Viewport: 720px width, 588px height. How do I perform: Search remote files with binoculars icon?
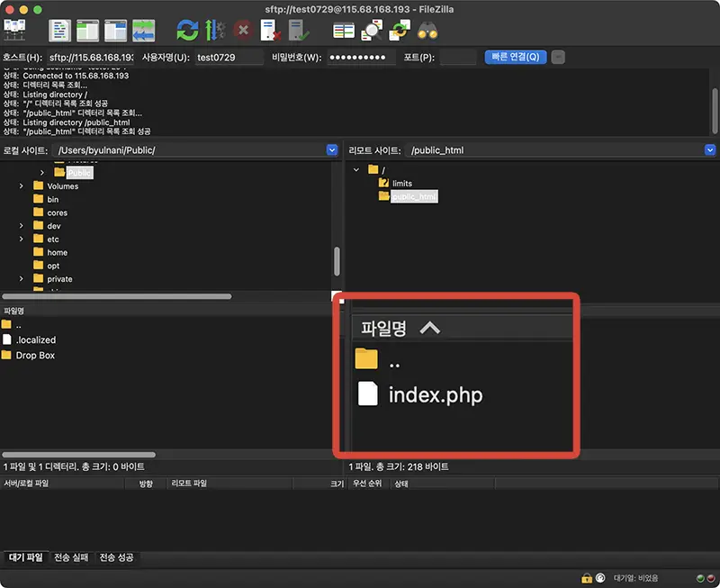(x=427, y=31)
